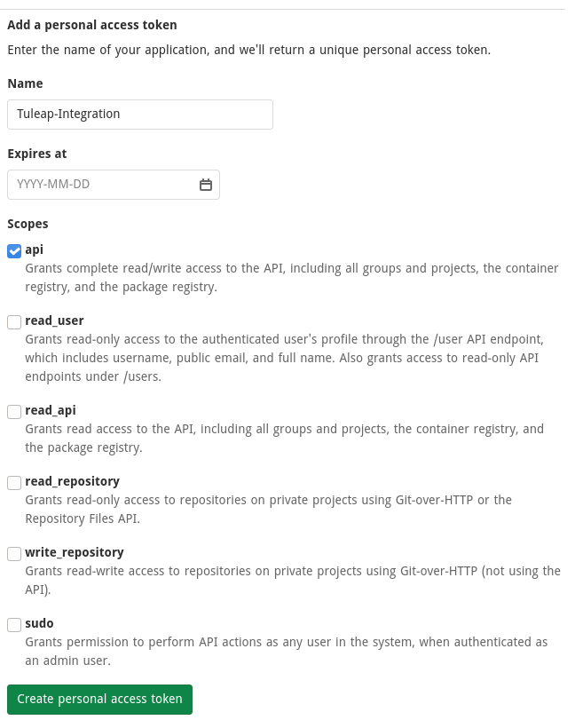Check the read_api scope
The image size is (575, 728).
click(x=13, y=412)
